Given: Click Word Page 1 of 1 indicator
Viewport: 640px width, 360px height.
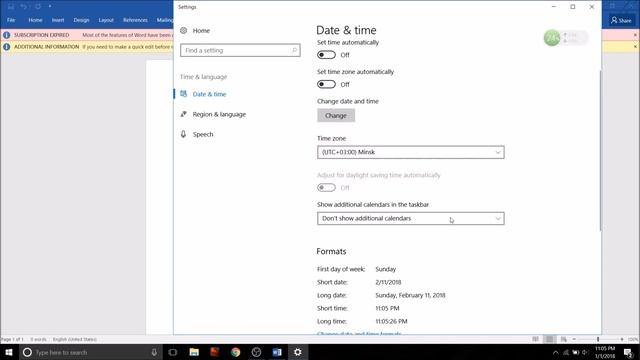Looking at the screenshot, I should pyautogui.click(x=12, y=339).
